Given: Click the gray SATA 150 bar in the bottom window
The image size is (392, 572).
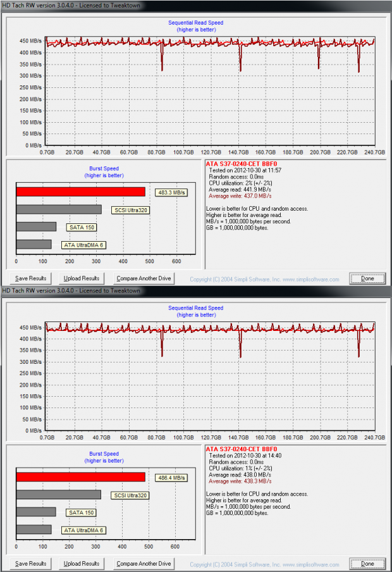Looking at the screenshot, I should tap(36, 512).
